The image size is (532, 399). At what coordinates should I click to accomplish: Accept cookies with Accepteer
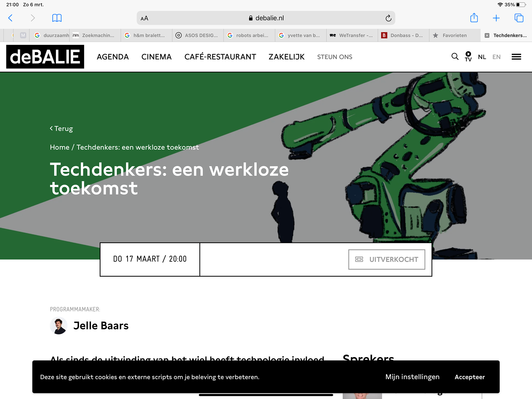point(470,377)
